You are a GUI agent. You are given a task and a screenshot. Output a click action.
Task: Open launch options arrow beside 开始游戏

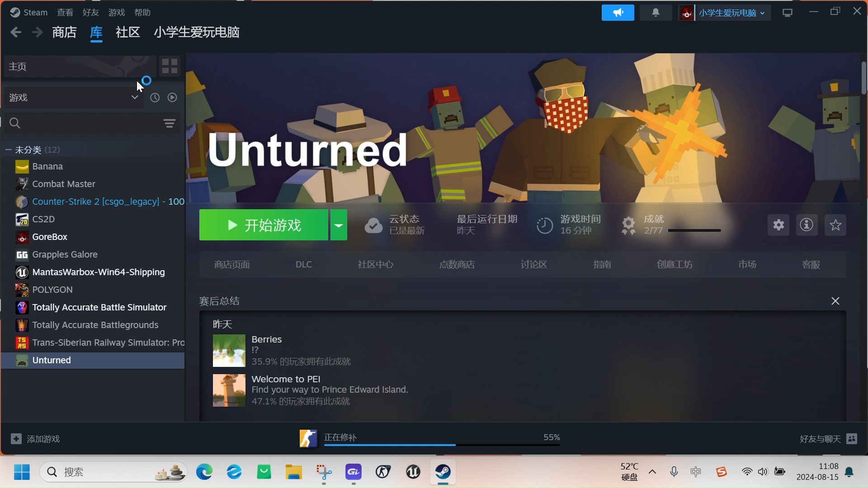(x=339, y=225)
